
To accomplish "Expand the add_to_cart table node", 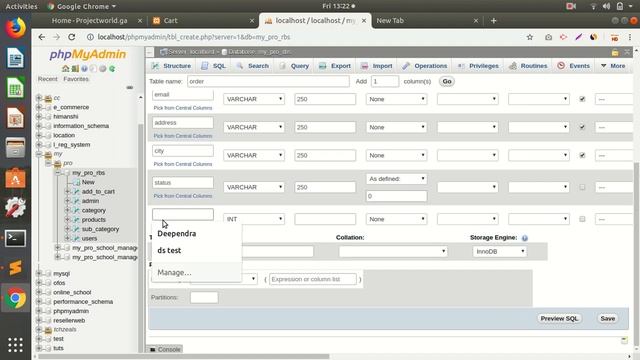I will coord(67,191).
